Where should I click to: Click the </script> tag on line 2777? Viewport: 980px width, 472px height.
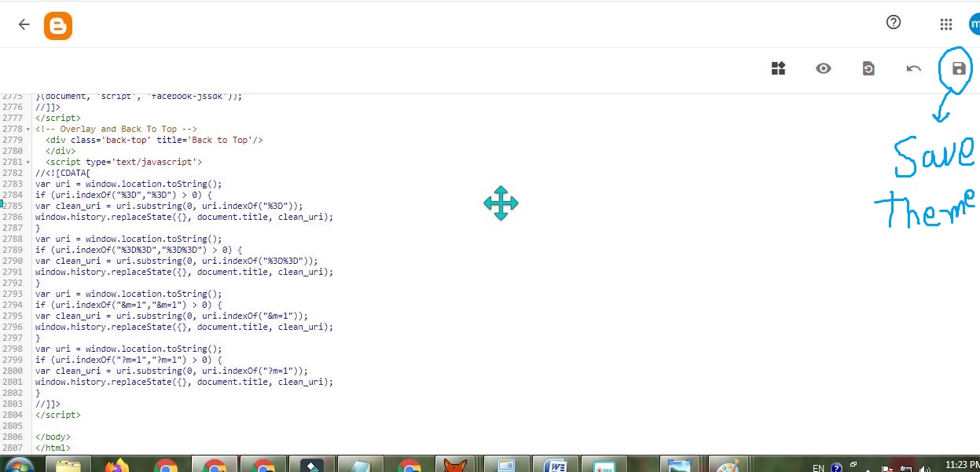pos(58,118)
